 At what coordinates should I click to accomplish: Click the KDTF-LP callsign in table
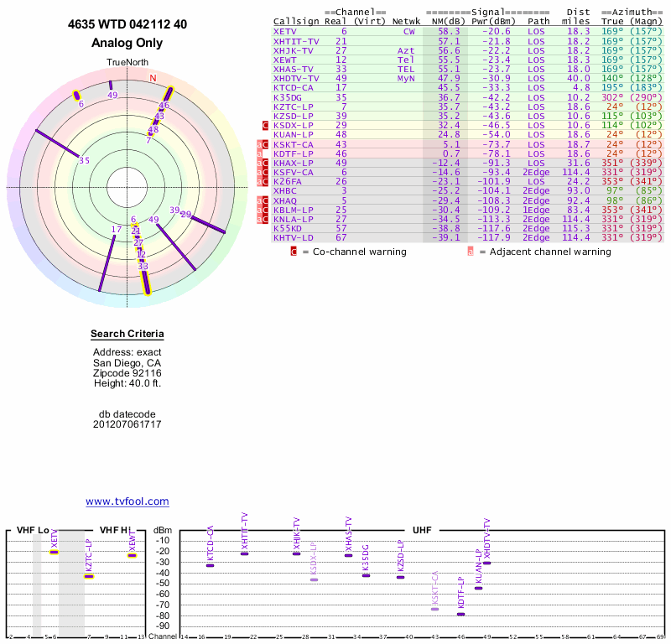(x=294, y=153)
